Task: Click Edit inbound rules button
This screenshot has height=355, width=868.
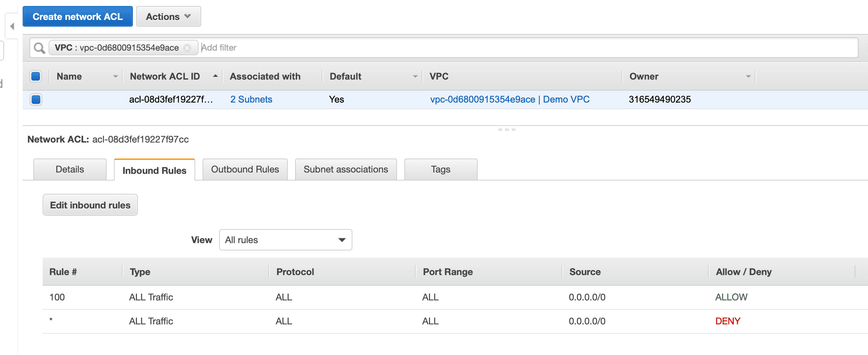Action: pos(90,205)
